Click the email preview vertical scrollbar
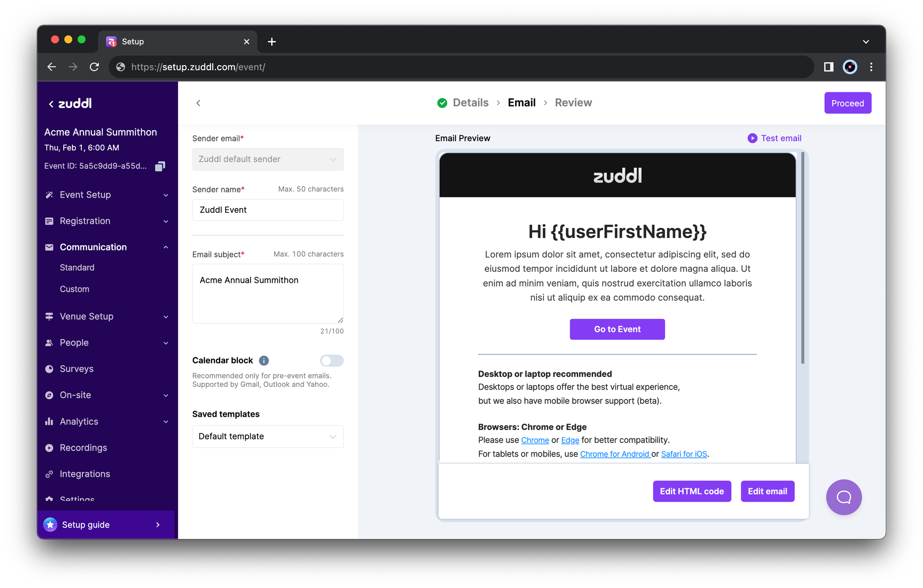The width and height of the screenshot is (923, 588). [x=803, y=258]
